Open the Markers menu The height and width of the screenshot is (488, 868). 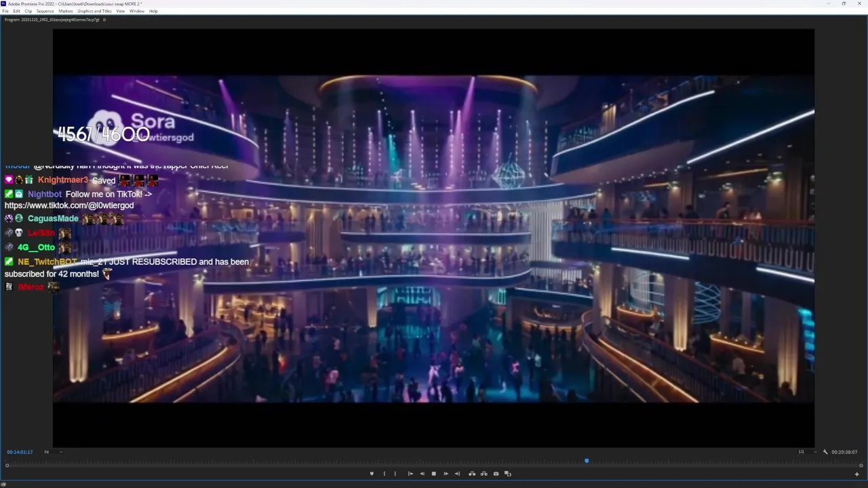pos(66,11)
